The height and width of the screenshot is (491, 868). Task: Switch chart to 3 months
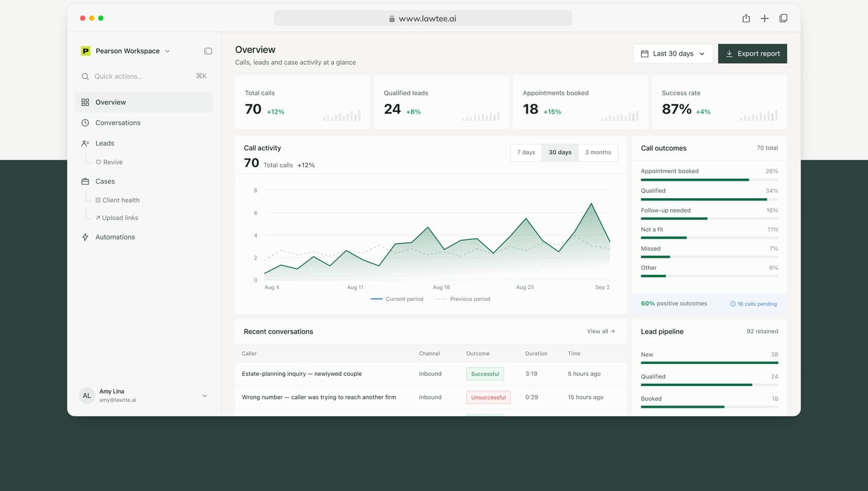click(598, 152)
